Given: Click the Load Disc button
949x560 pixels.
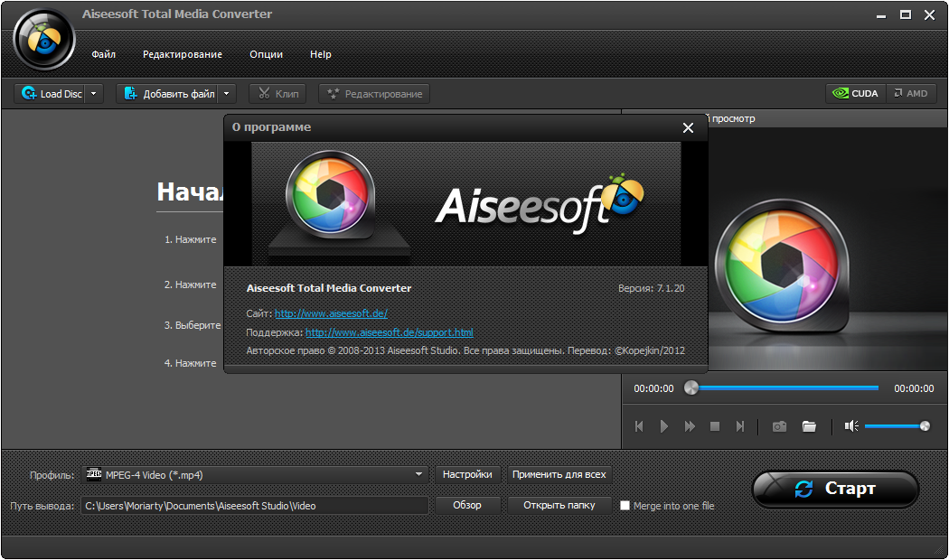Looking at the screenshot, I should (51, 94).
